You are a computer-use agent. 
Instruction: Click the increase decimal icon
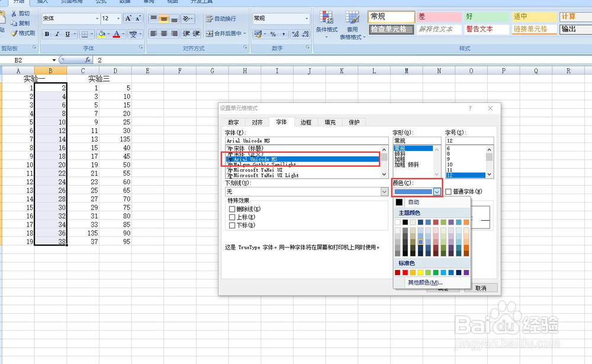[x=295, y=34]
